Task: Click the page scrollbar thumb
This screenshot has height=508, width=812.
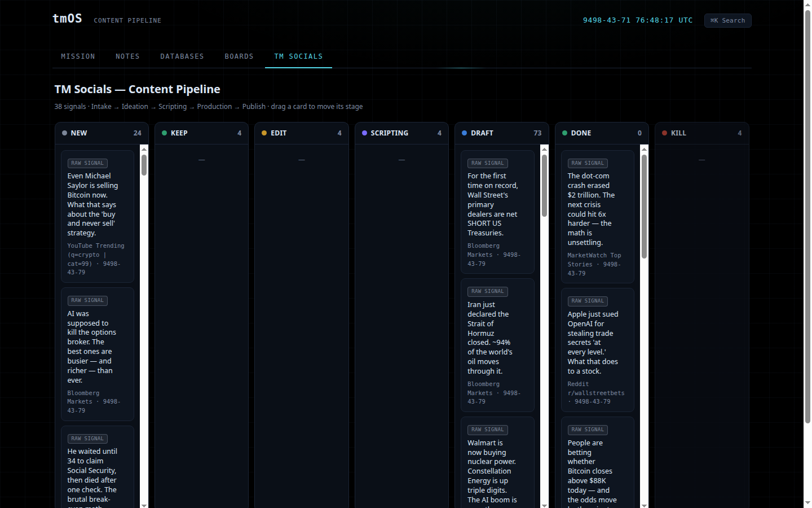Action: 807,216
